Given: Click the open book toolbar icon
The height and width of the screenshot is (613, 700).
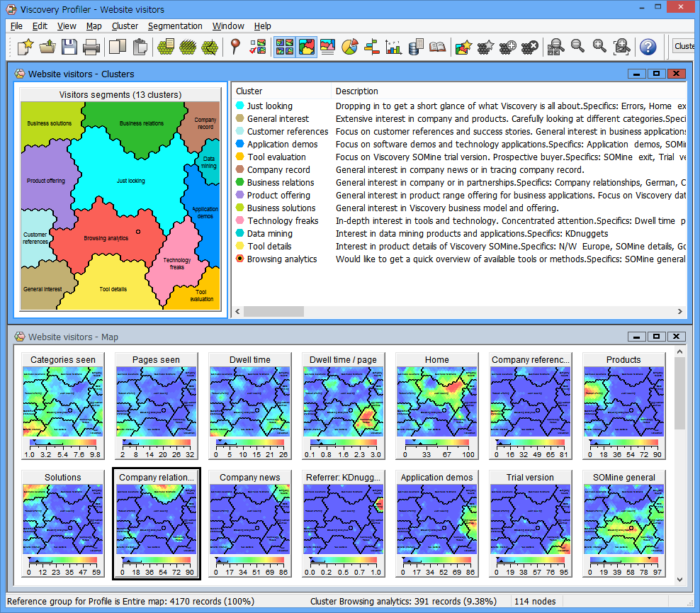Looking at the screenshot, I should point(437,47).
